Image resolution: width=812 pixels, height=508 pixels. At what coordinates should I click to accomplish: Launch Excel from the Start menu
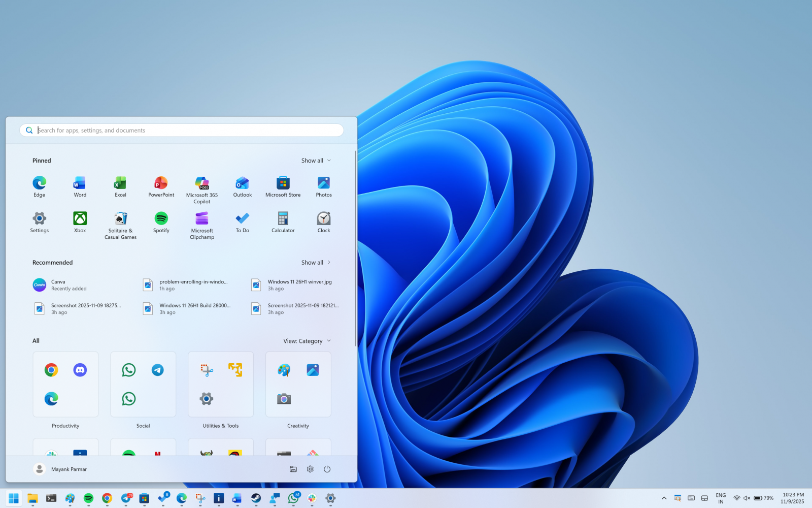coord(120,185)
